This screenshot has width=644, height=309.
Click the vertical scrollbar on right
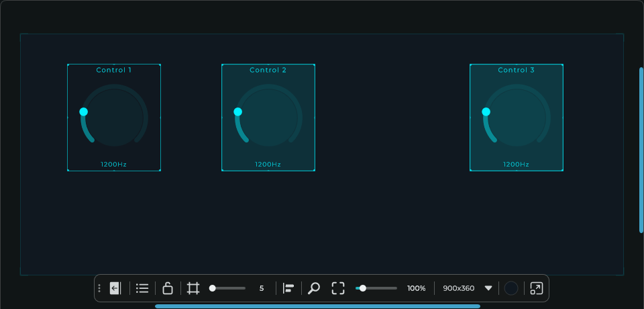(x=641, y=150)
